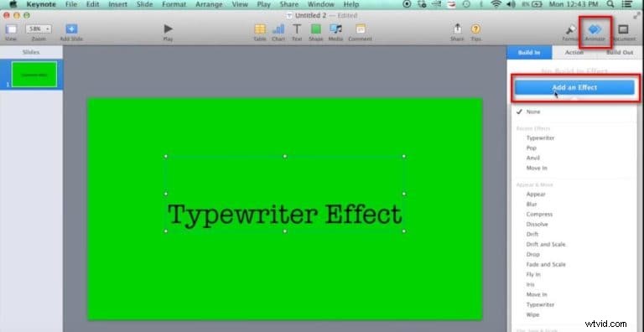Select the Fade and Scale effect

coord(546,265)
